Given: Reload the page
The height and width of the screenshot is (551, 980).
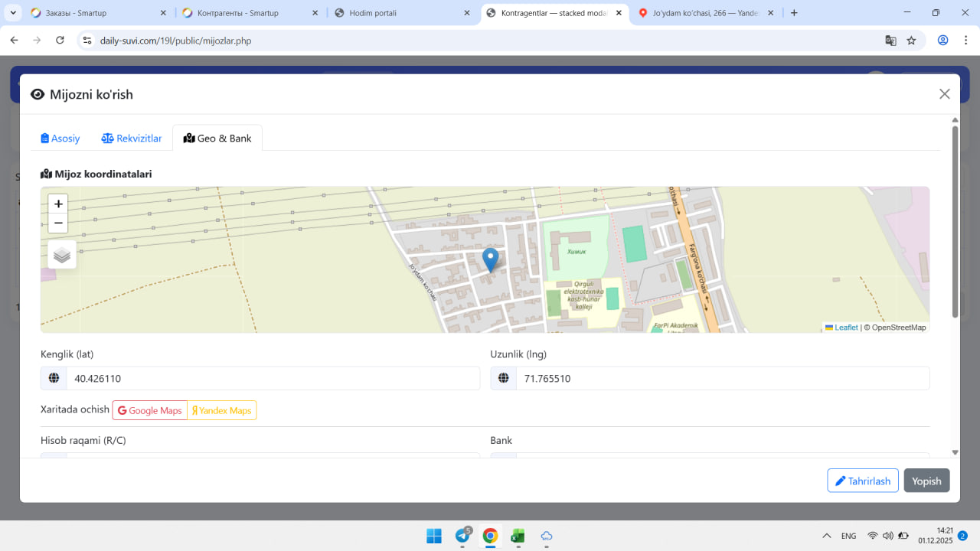Looking at the screenshot, I should pos(60,41).
